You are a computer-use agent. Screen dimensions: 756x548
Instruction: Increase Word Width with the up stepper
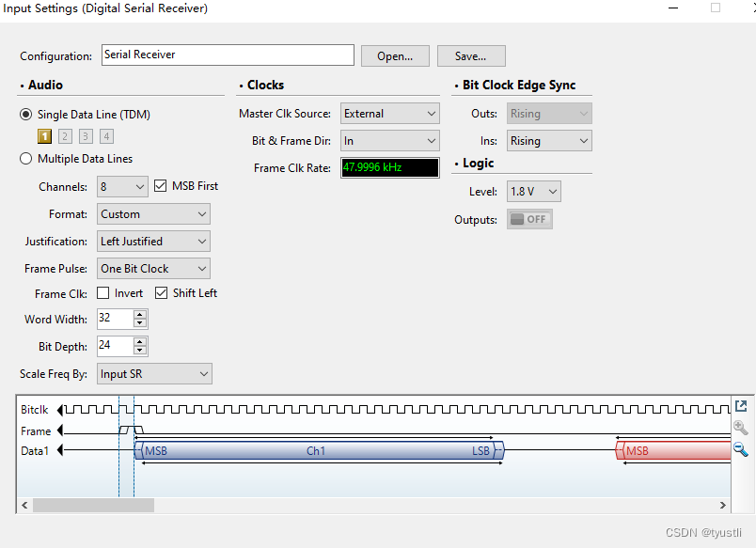click(x=139, y=314)
